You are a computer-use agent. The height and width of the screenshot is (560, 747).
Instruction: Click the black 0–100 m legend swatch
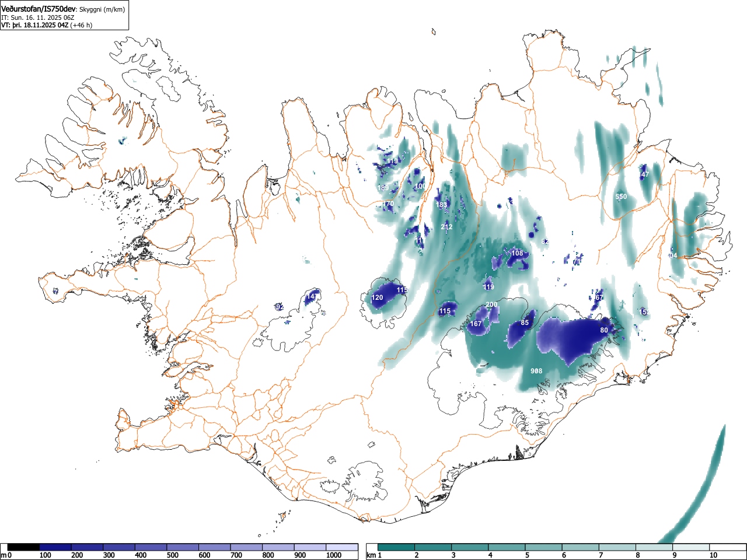click(23, 547)
